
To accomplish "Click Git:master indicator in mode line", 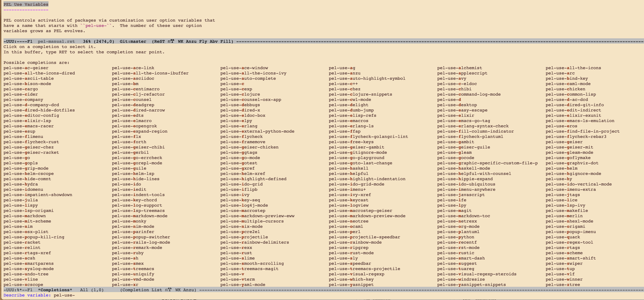I will pyautogui.click(x=133, y=41).
